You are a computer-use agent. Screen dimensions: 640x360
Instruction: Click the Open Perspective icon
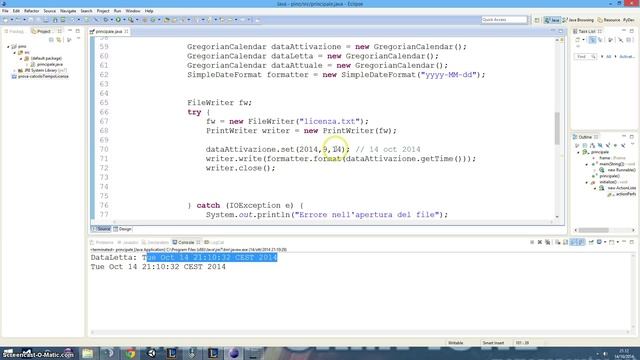click(x=537, y=20)
